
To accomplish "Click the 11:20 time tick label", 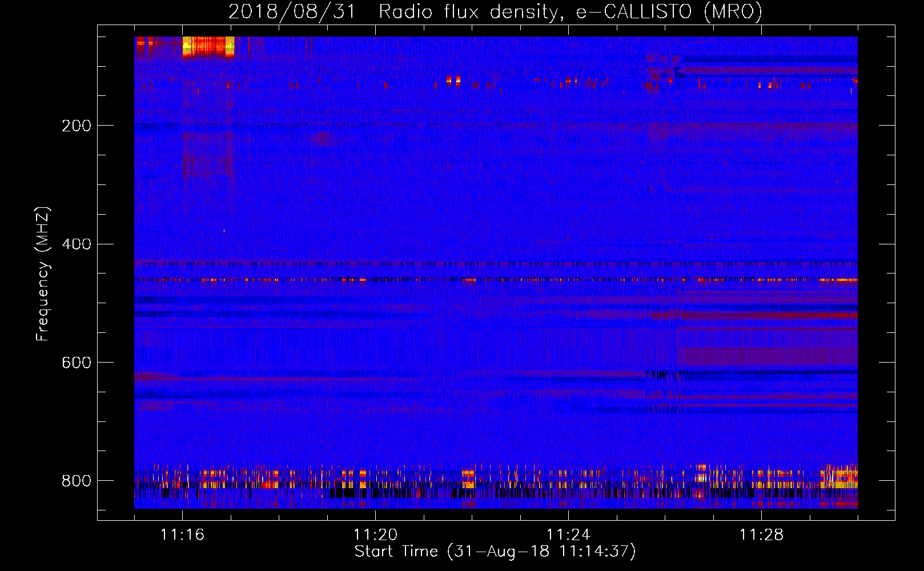I will pyautogui.click(x=375, y=535).
